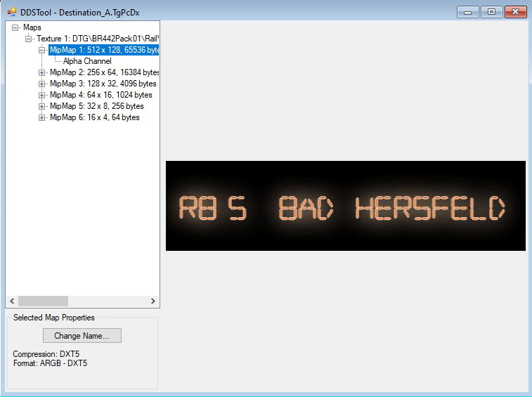Select MipMap 6: 16 x 4 row
The image size is (532, 397).
(x=95, y=117)
